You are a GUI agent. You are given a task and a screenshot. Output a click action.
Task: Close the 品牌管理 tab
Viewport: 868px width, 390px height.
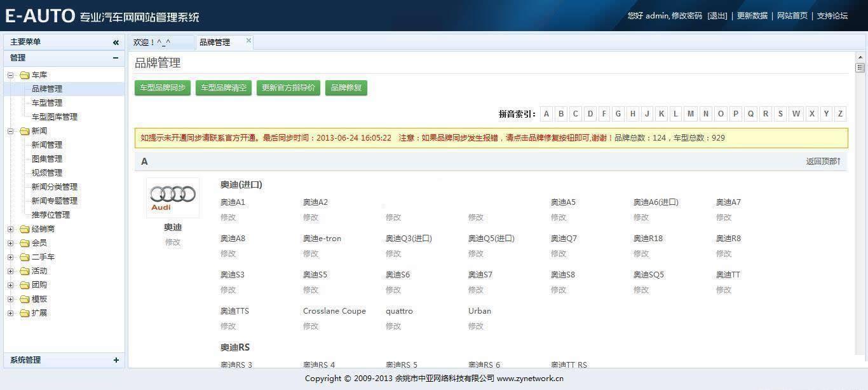pos(248,41)
